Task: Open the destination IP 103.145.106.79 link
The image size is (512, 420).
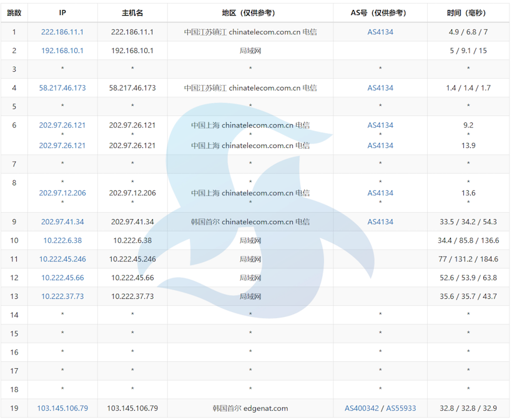Action: (x=62, y=409)
